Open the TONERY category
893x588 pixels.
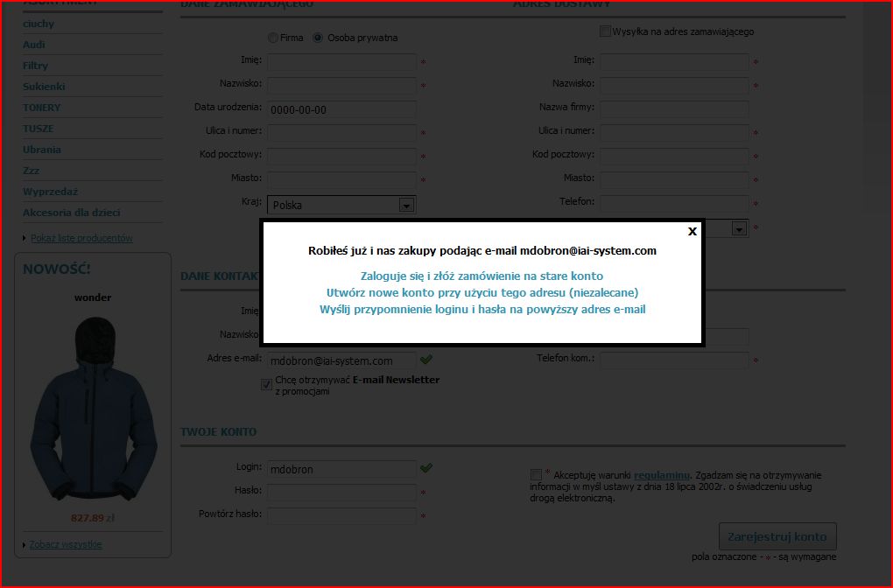41,108
